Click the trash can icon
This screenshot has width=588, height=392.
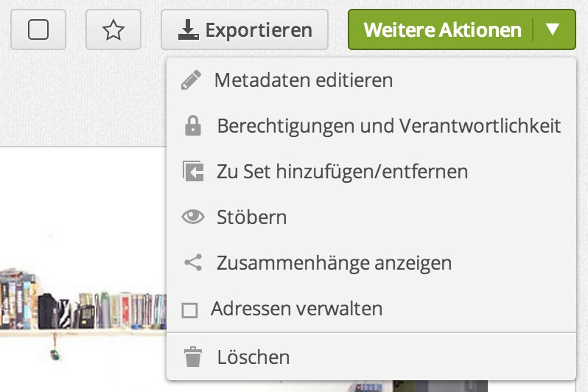pyautogui.click(x=192, y=358)
